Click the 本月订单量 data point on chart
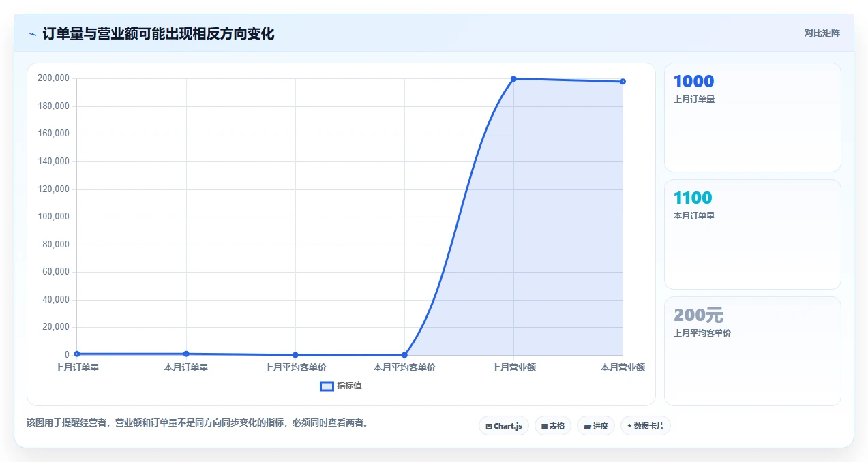Viewport: 868px width, 462px height. tap(186, 354)
